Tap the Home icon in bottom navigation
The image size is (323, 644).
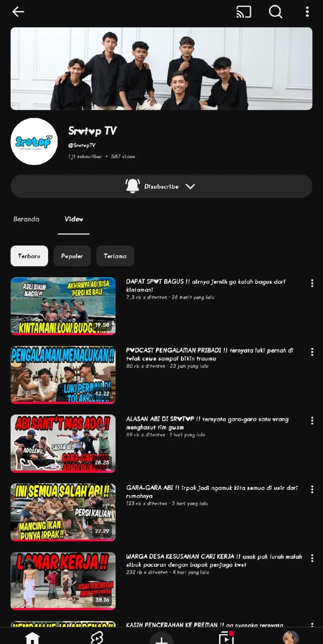point(32,638)
